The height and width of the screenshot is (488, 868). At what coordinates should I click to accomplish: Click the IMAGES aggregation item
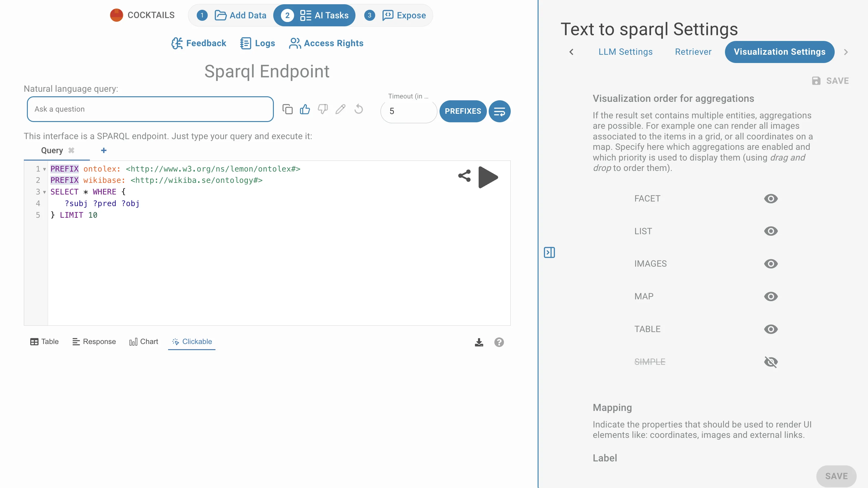point(650,264)
